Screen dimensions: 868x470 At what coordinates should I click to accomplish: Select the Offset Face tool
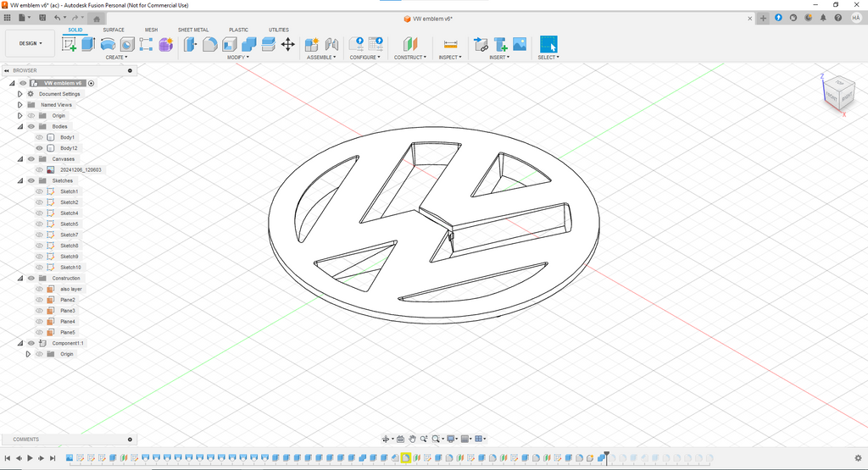pyautogui.click(x=269, y=44)
